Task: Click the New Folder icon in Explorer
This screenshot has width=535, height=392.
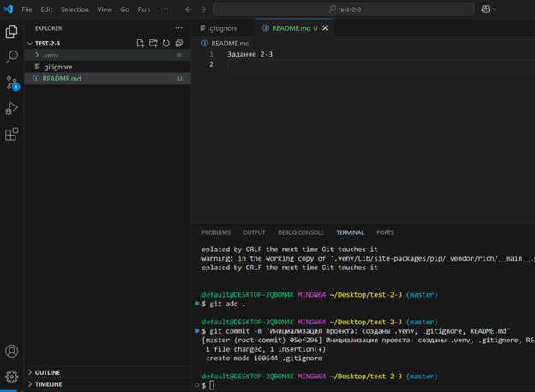Action: tap(153, 43)
